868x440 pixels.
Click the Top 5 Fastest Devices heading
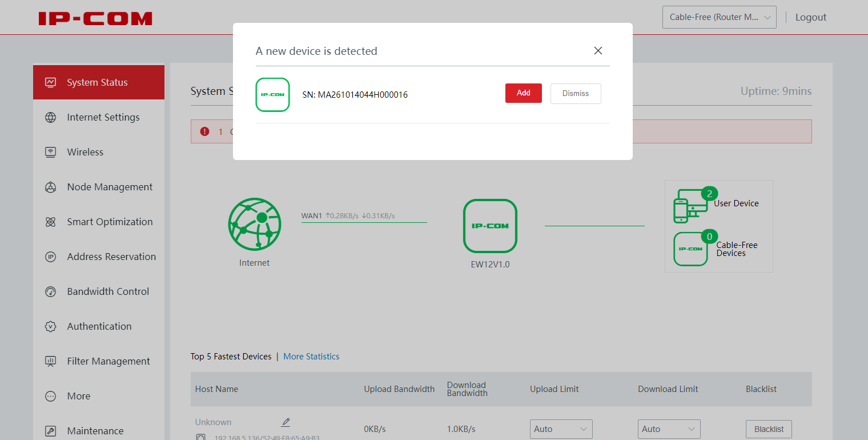pos(231,357)
